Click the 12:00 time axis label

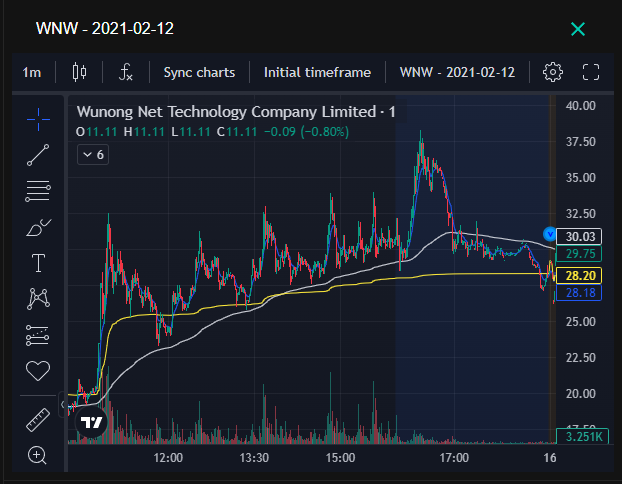(x=168, y=458)
